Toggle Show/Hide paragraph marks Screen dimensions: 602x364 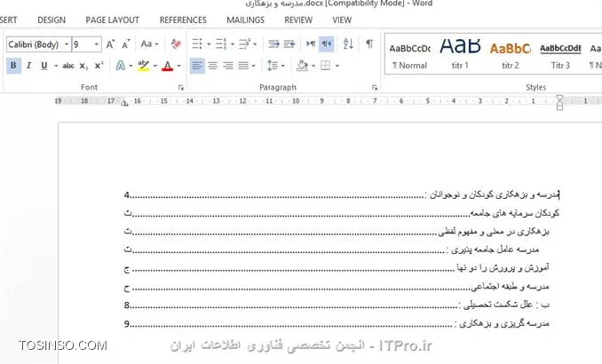click(369, 44)
